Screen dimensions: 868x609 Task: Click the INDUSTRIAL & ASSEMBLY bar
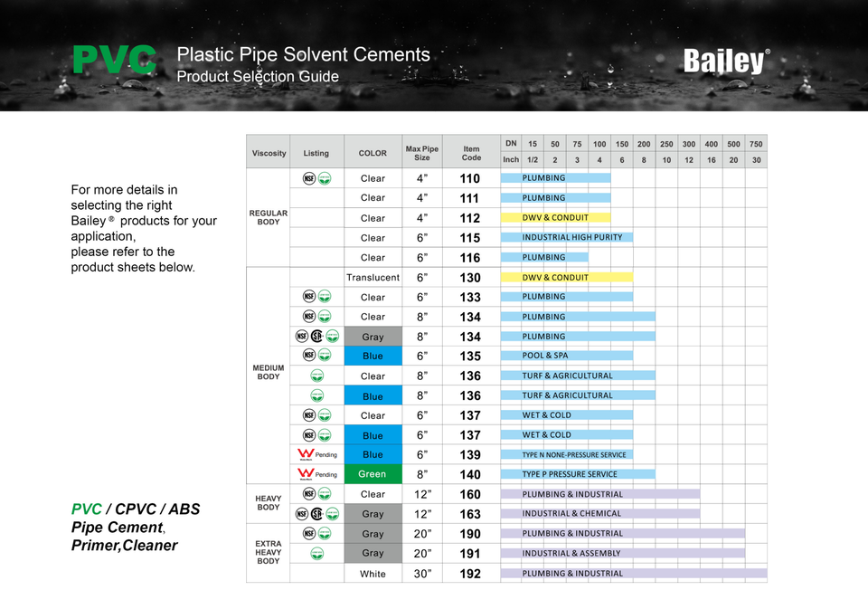623,553
